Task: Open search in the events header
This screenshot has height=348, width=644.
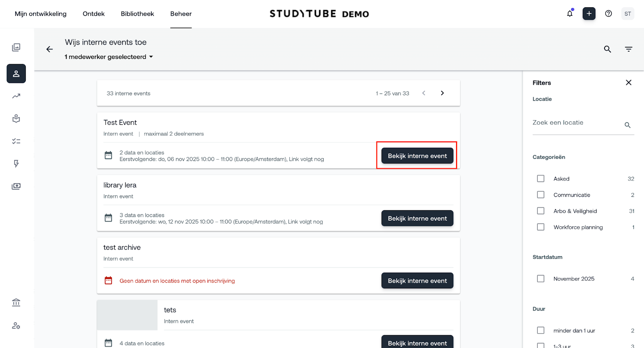Action: click(x=607, y=49)
